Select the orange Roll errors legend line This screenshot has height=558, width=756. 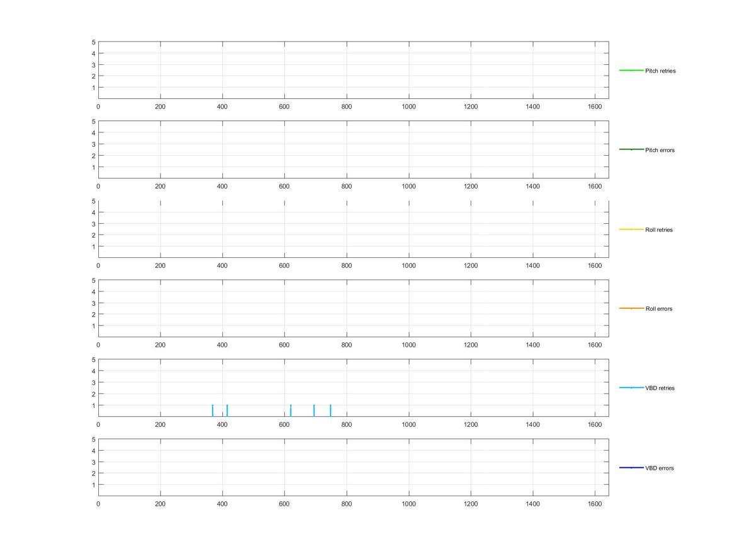(x=631, y=308)
